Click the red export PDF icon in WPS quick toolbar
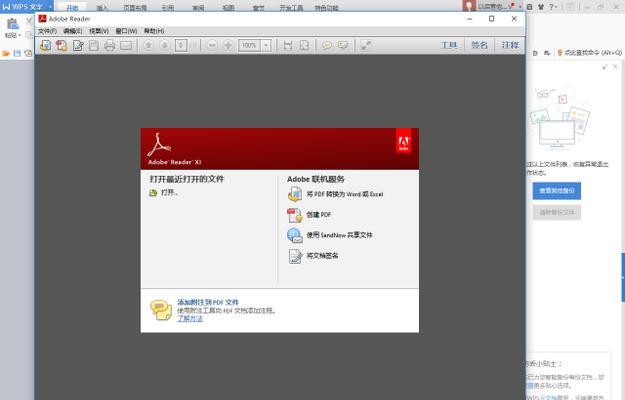The height and width of the screenshot is (400, 625). point(28,53)
